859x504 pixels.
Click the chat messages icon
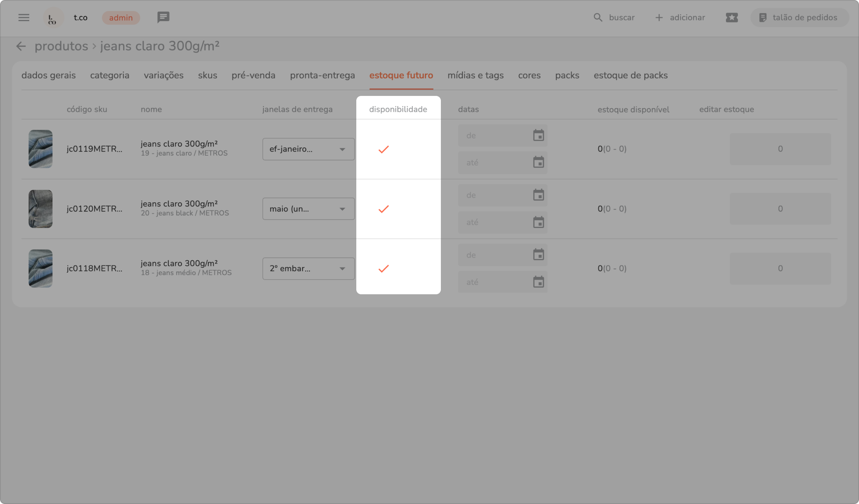(163, 17)
